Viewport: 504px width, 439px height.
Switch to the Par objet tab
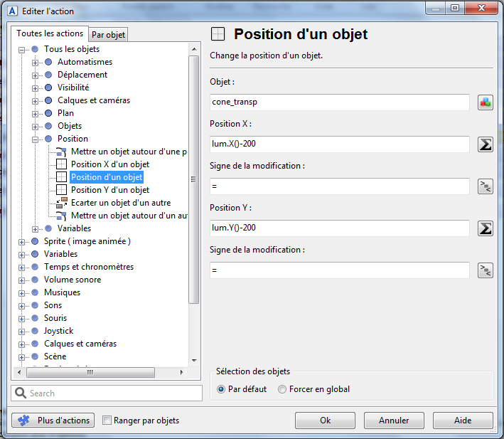[108, 35]
